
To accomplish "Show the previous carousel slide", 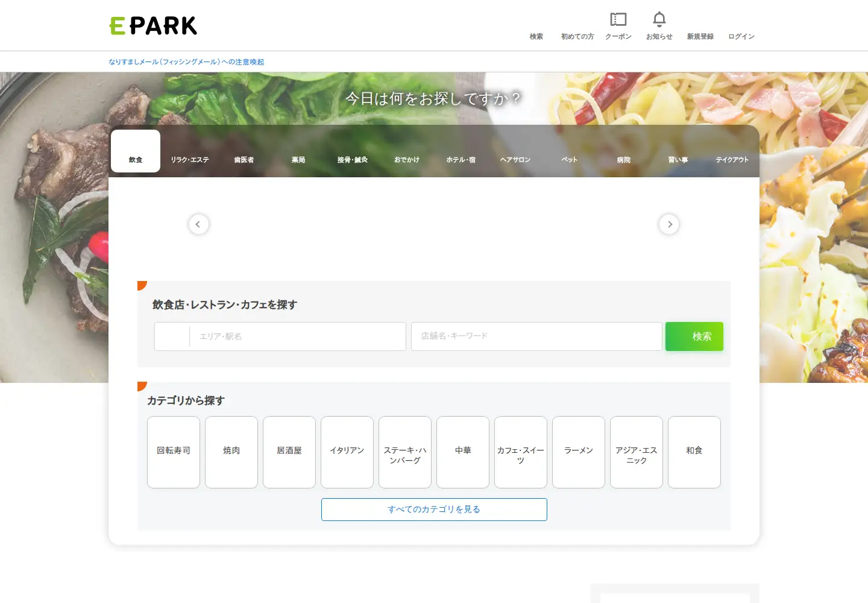I will point(199,224).
